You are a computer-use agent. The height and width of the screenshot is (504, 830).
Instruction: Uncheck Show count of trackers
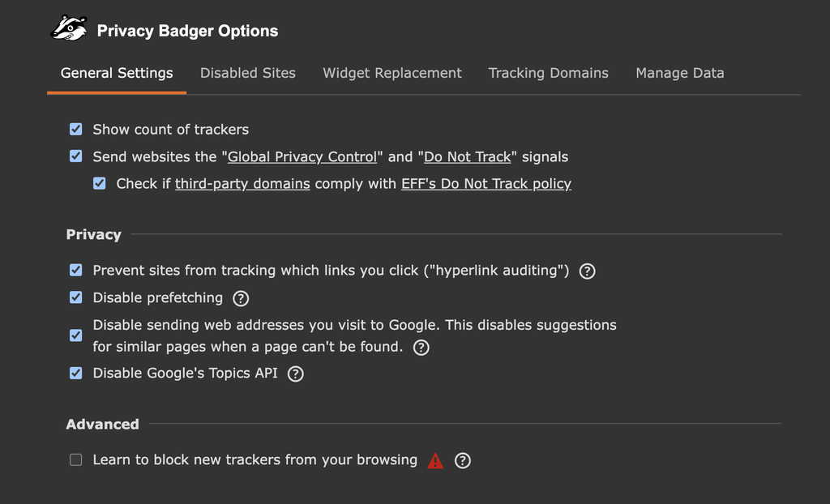coord(75,129)
